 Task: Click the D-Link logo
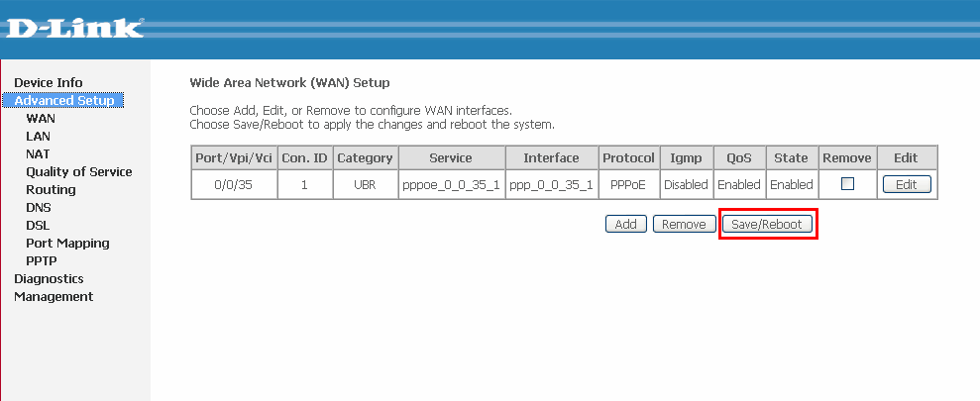75,28
